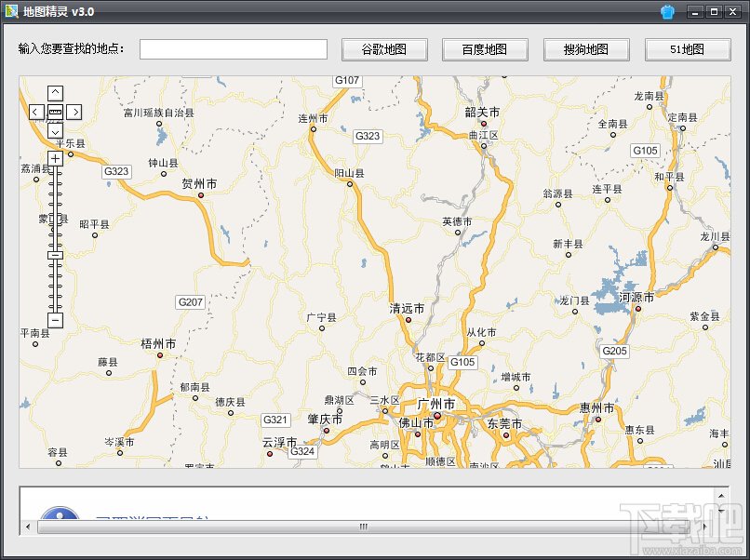Pan the map up with the arrow
Screen dimensions: 750x560
[x=56, y=93]
